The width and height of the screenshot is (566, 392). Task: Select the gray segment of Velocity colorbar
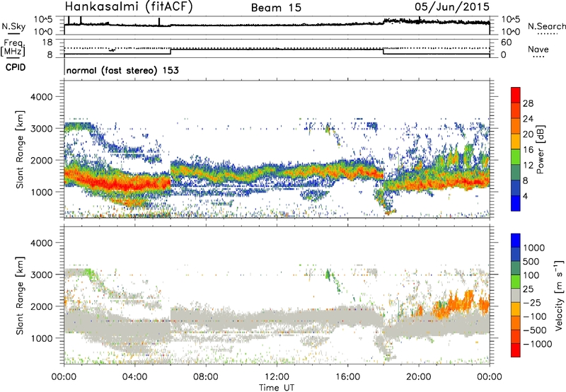[516, 295]
